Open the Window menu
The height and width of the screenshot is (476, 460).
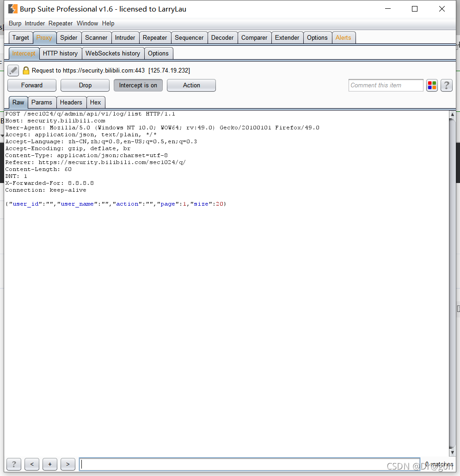click(x=87, y=24)
